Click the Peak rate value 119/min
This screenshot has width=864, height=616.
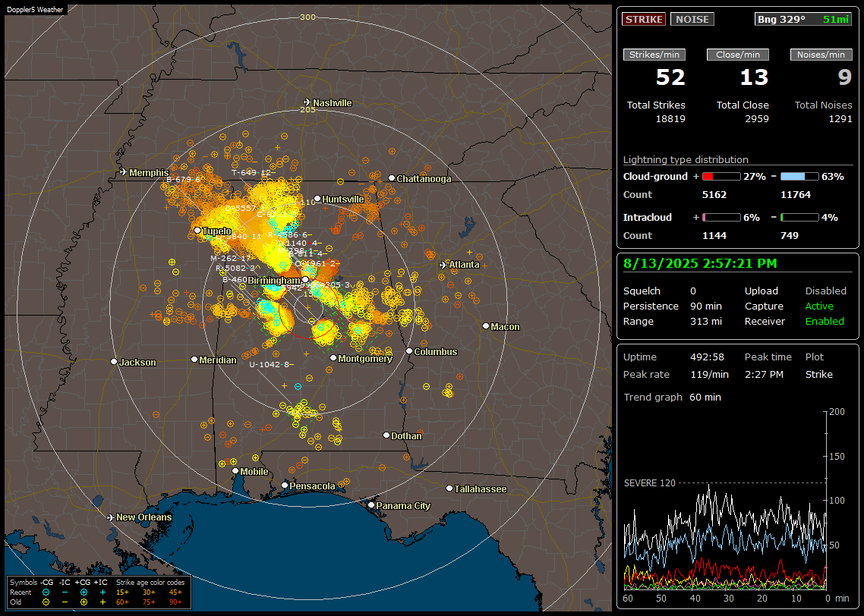(x=709, y=375)
